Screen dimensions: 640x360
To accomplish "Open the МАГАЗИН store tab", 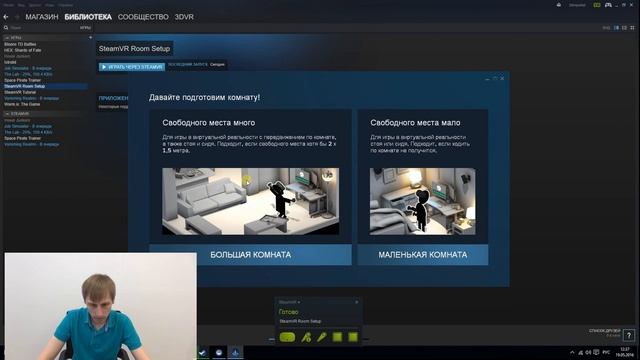I will click(42, 17).
